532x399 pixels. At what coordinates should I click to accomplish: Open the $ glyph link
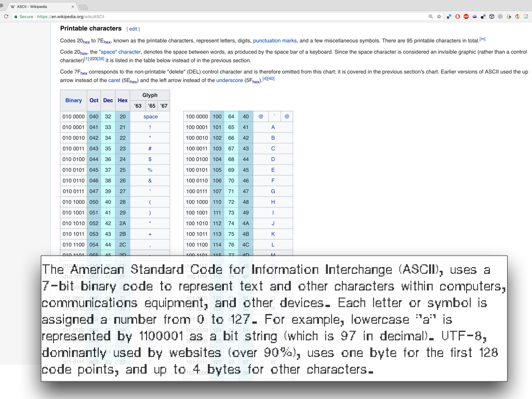150,159
